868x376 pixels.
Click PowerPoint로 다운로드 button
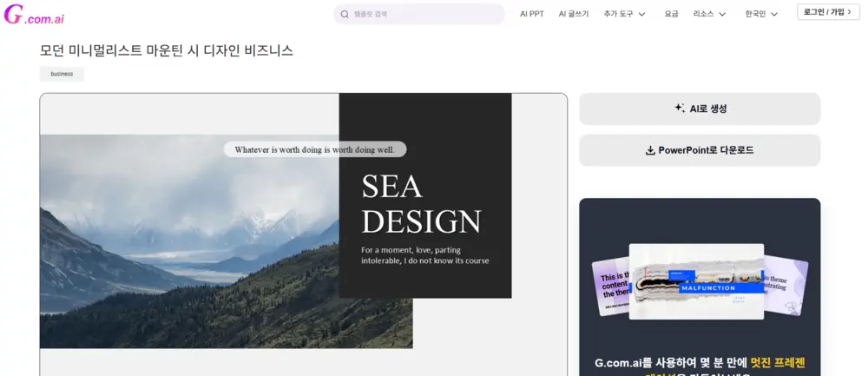point(700,150)
